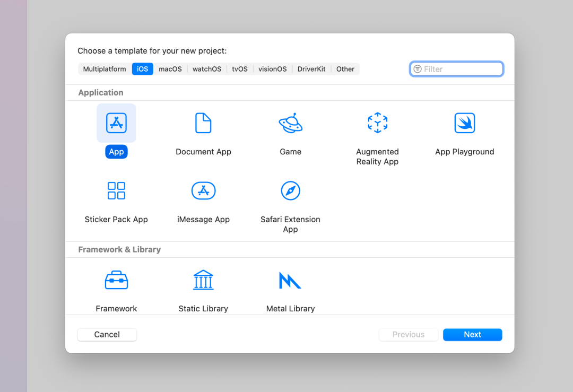Screen dimensions: 573x392
Task: Select the Augmented Reality App icon
Action: (x=377, y=123)
